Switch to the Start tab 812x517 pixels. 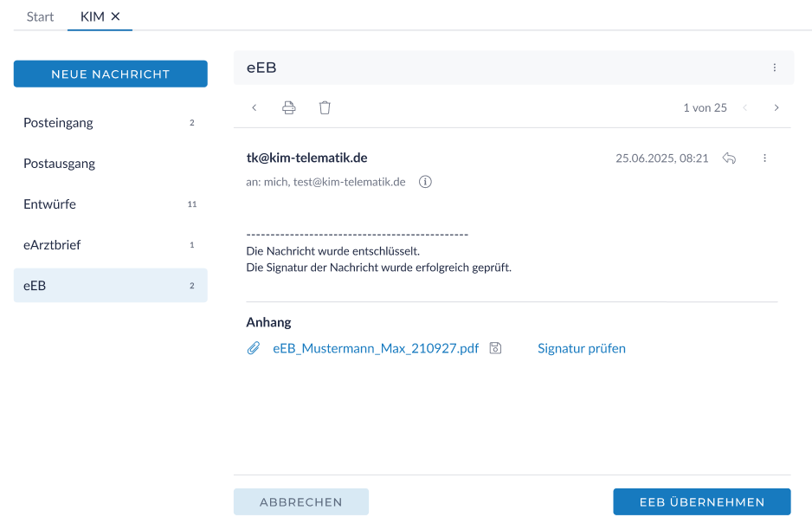40,16
